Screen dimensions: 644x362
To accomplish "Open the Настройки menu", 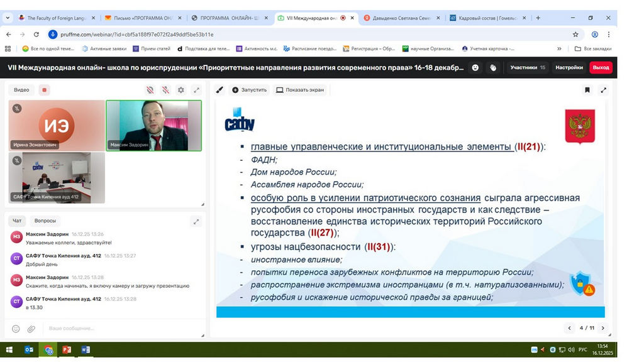I will 569,67.
